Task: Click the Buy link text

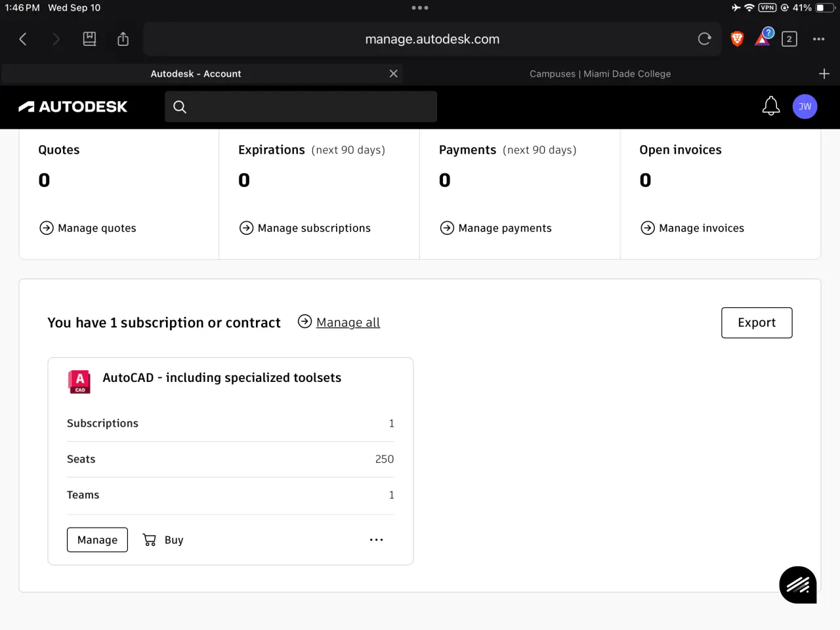Action: [174, 540]
